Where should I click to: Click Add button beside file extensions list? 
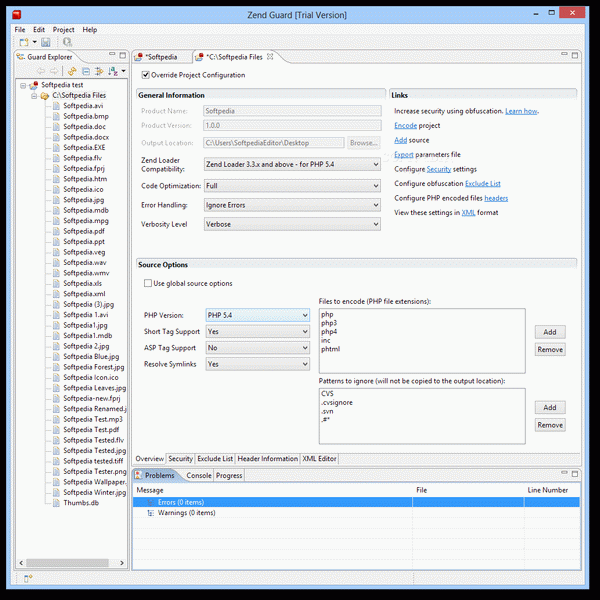[550, 332]
